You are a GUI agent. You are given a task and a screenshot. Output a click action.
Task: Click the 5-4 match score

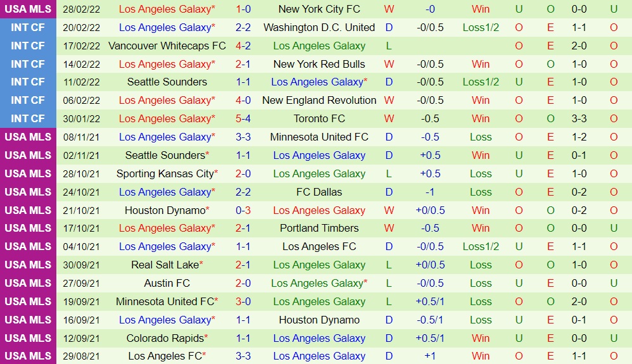[x=243, y=118]
